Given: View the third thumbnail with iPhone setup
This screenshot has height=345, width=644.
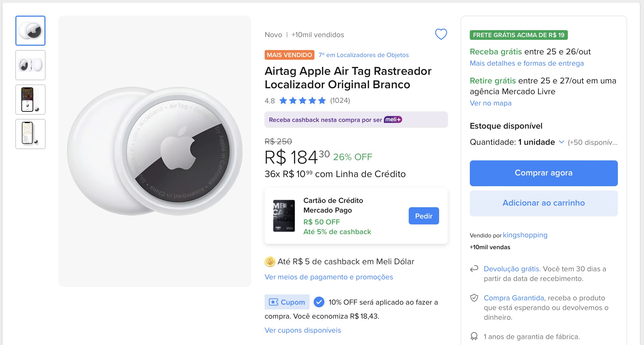Looking at the screenshot, I should (30, 100).
